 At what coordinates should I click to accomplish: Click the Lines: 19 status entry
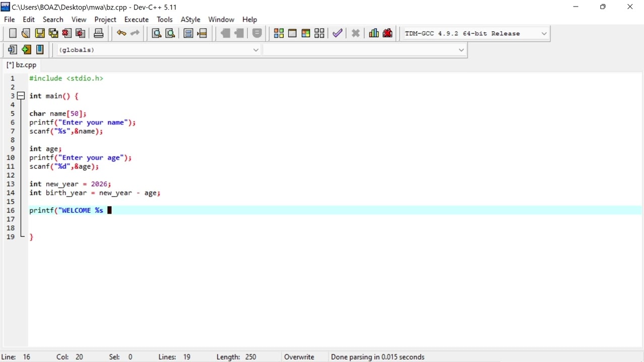[x=174, y=357]
